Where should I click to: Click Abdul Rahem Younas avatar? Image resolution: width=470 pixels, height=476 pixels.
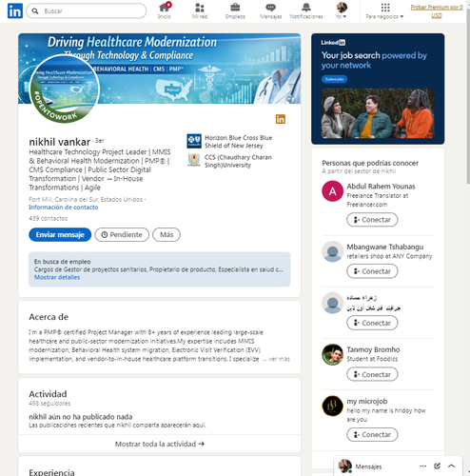332,191
